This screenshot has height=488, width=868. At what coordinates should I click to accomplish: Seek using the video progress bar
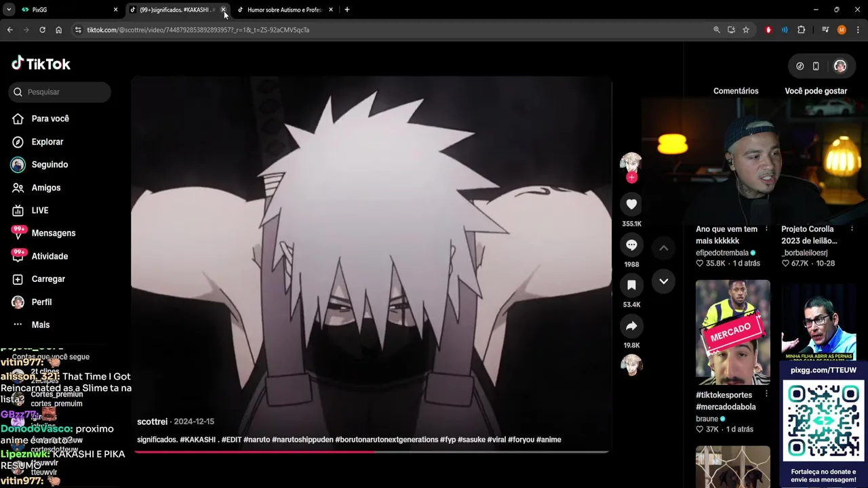point(372,451)
